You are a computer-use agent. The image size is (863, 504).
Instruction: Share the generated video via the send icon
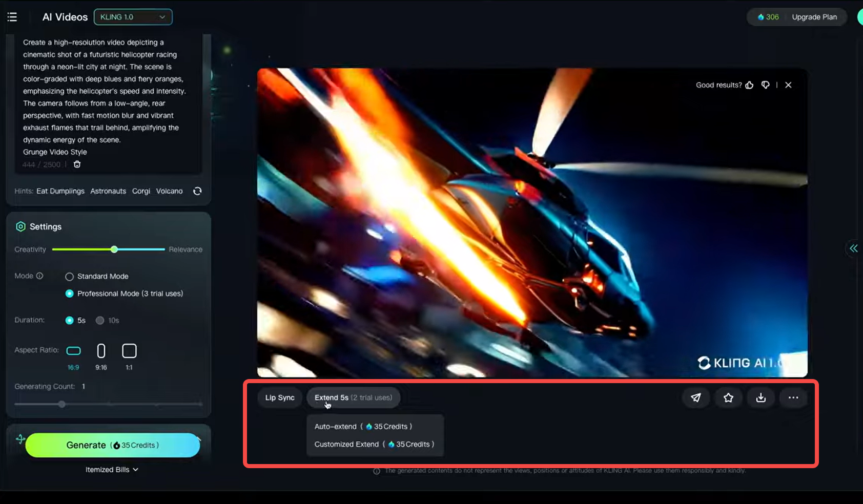tap(695, 397)
